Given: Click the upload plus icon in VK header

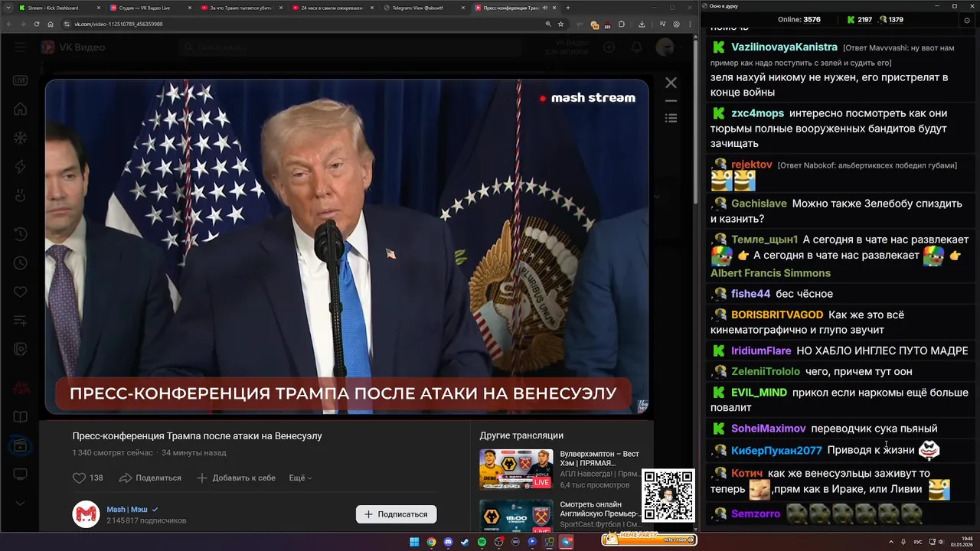Looking at the screenshot, I should pyautogui.click(x=609, y=47).
